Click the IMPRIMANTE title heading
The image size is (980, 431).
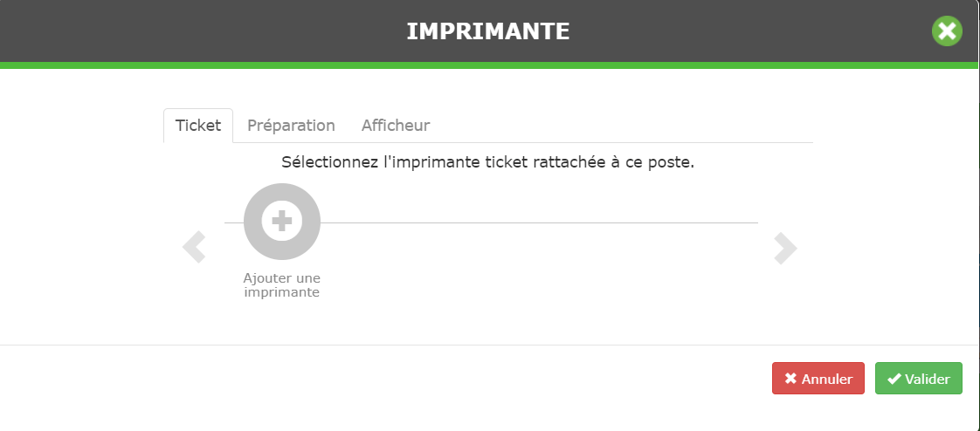pyautogui.click(x=488, y=31)
